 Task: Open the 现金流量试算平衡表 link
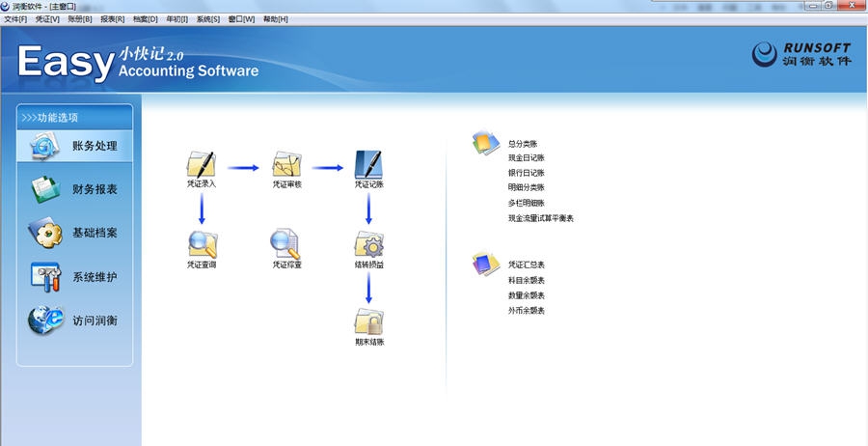pyautogui.click(x=541, y=218)
